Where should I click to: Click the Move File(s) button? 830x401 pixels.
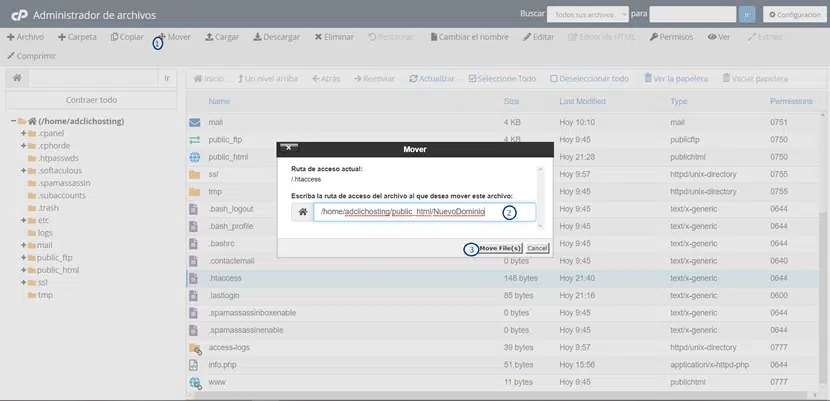(x=499, y=247)
